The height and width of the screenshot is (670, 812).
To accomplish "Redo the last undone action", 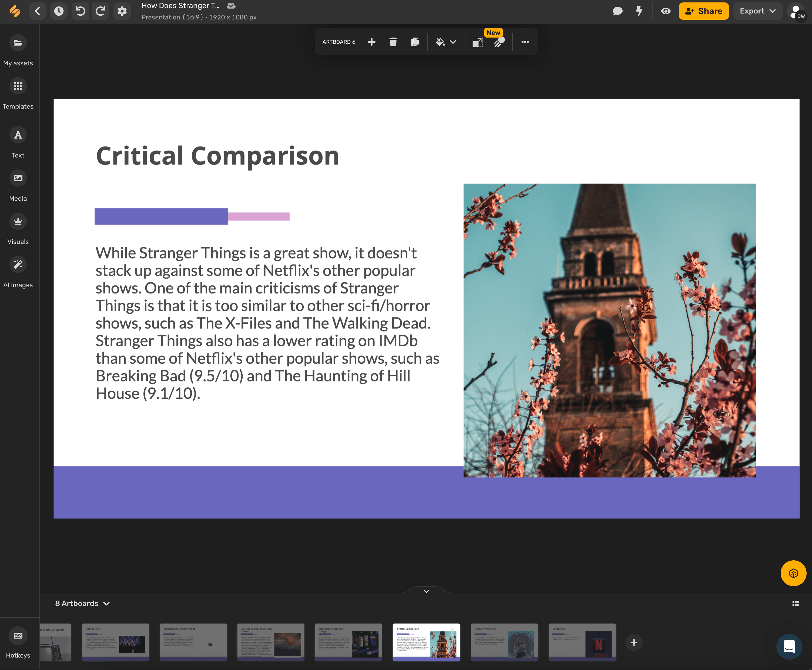I will coord(101,11).
